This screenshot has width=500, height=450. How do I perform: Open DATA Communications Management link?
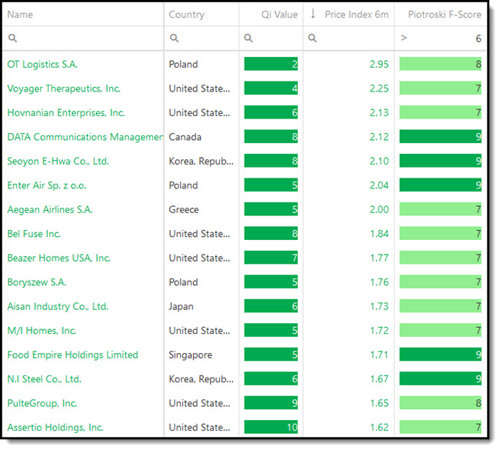pyautogui.click(x=85, y=137)
